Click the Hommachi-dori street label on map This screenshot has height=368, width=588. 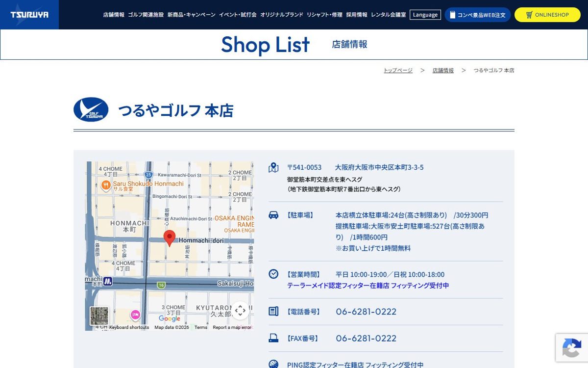(201, 240)
